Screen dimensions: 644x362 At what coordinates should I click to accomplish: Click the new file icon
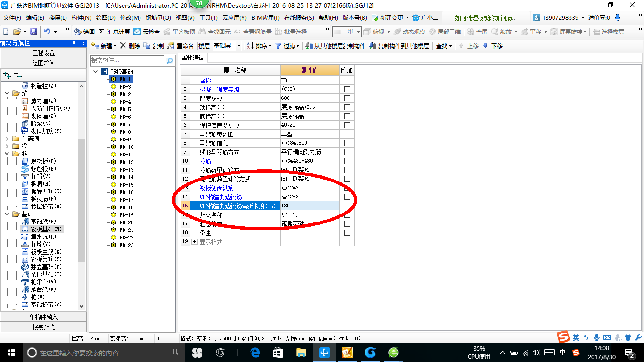[x=6, y=32]
